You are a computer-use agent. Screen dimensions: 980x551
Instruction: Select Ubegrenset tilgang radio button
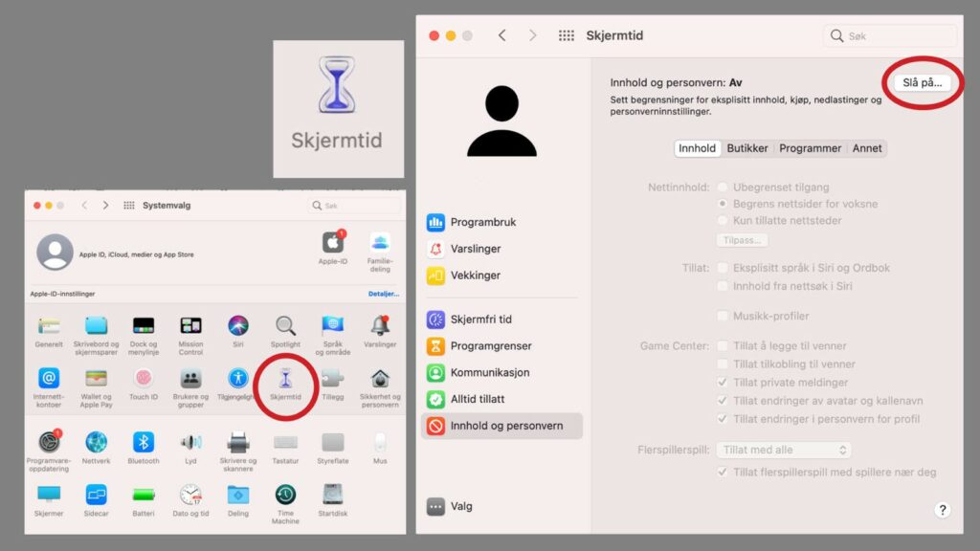point(723,187)
